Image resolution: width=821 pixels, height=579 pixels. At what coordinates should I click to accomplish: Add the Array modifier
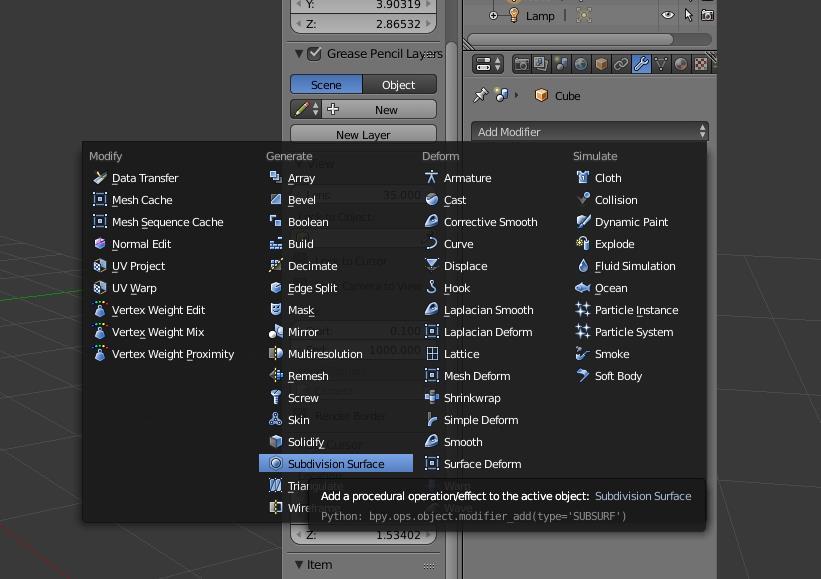pos(336,178)
